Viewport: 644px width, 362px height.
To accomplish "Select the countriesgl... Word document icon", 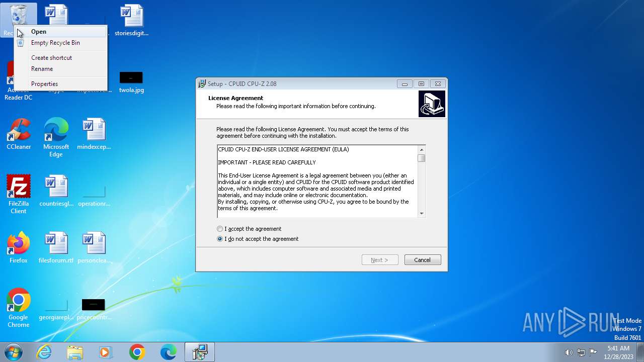I will click(x=56, y=191).
